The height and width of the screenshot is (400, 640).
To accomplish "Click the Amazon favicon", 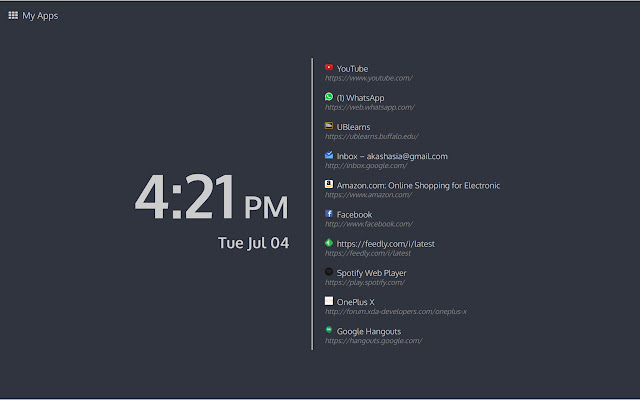I will point(329,184).
